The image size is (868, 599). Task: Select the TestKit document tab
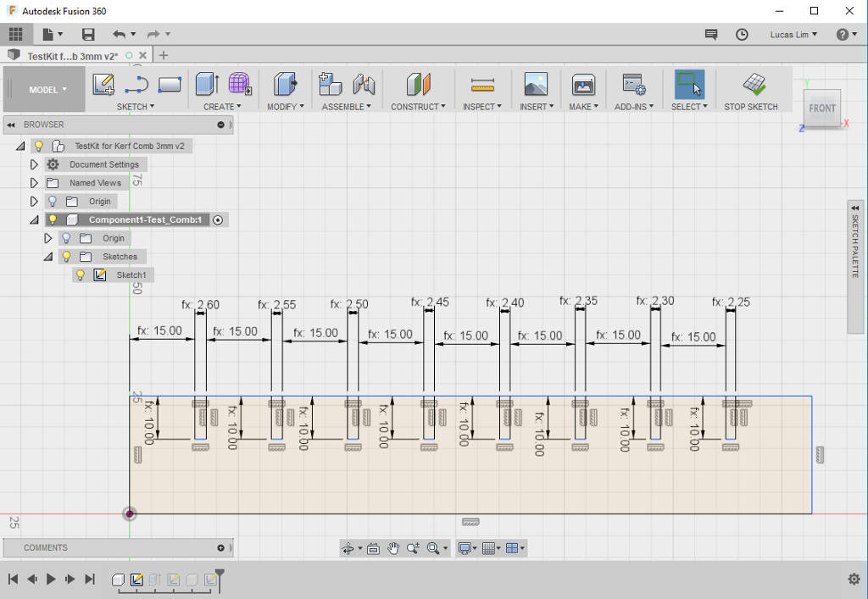72,56
